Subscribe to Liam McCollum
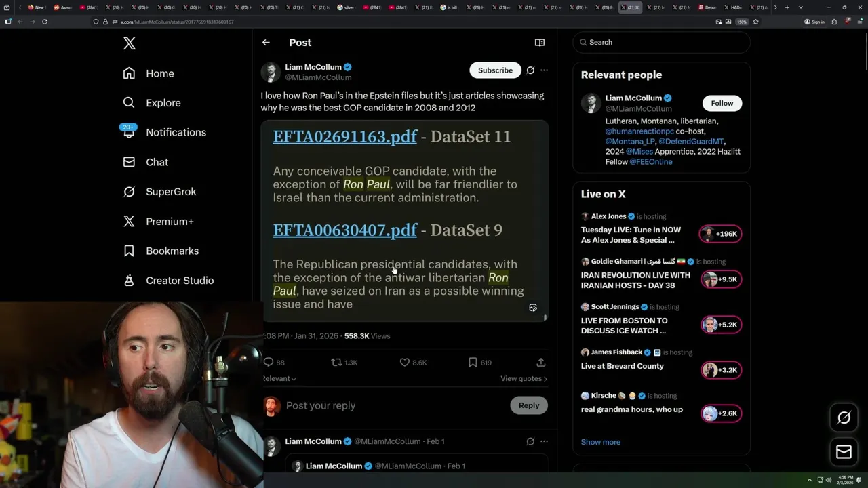The image size is (868, 488). 495,70
